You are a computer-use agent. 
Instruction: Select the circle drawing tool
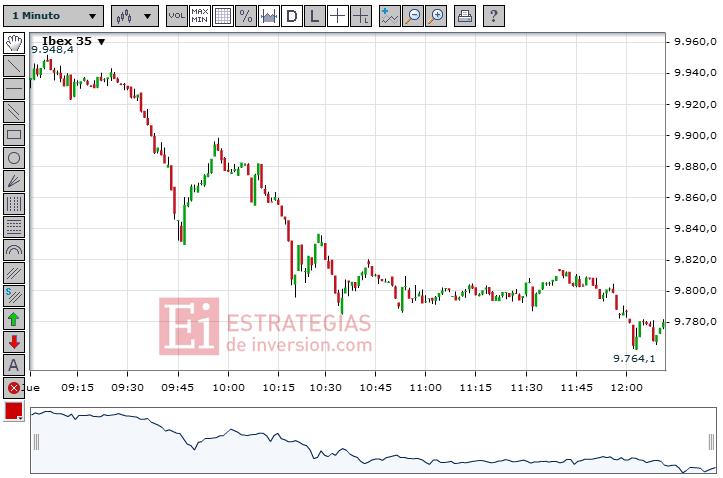pos(14,157)
